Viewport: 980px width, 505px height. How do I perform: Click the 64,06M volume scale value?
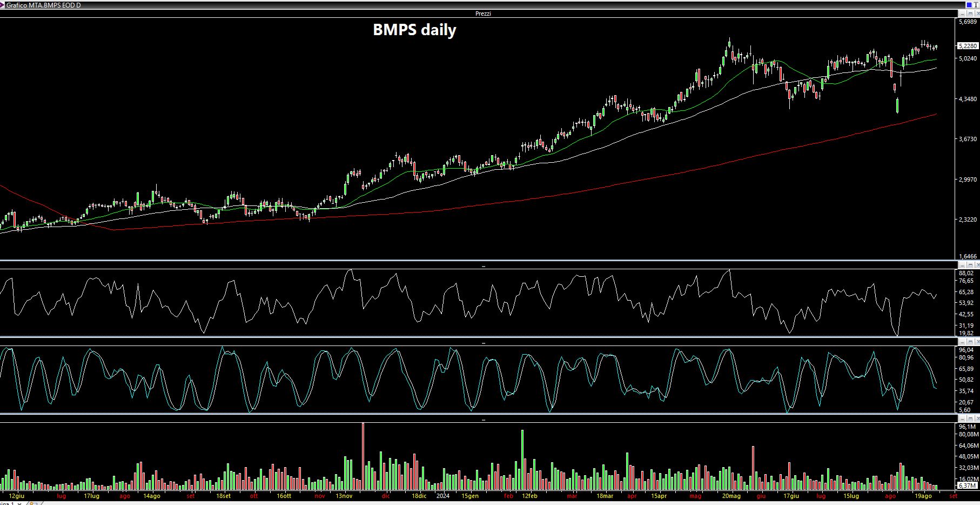[x=969, y=446]
